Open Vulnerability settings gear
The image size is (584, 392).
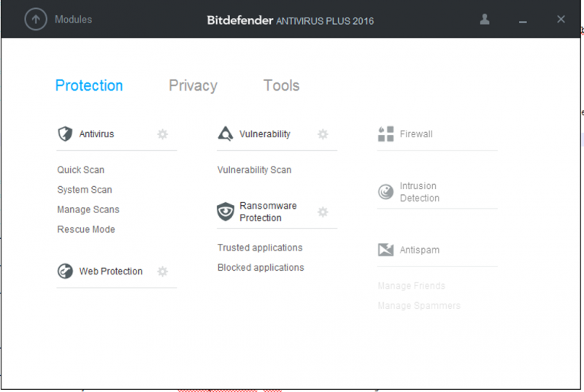coord(323,134)
